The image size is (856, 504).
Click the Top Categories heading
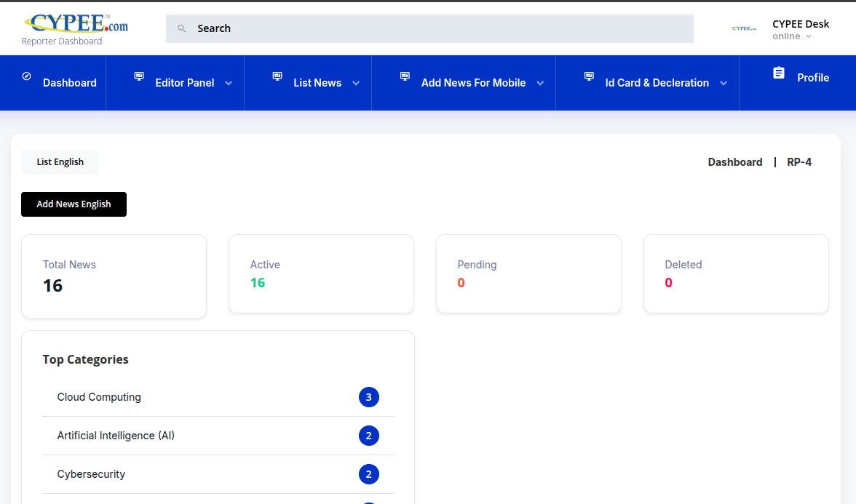coord(86,359)
